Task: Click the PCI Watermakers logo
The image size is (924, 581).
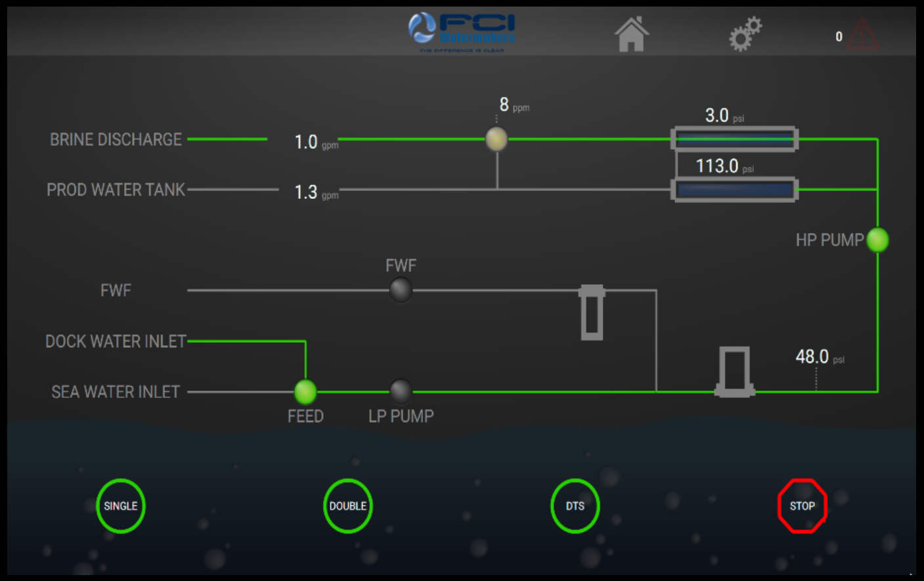Action: tap(462, 32)
